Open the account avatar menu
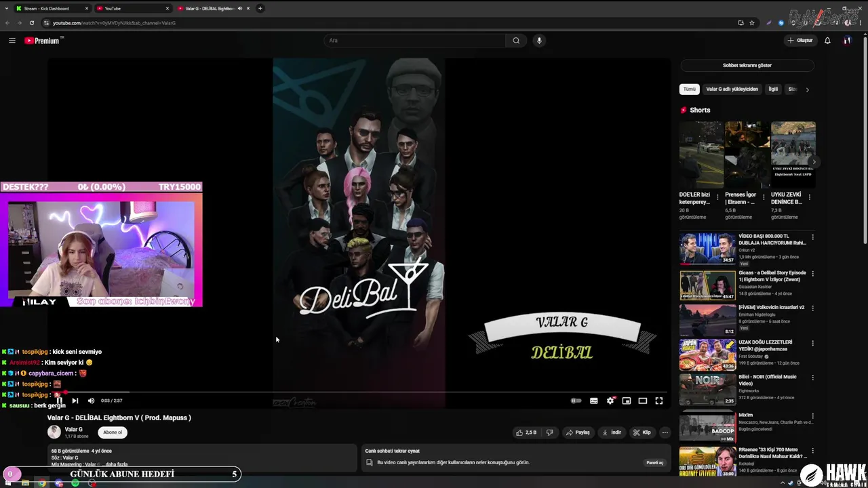 (x=847, y=41)
